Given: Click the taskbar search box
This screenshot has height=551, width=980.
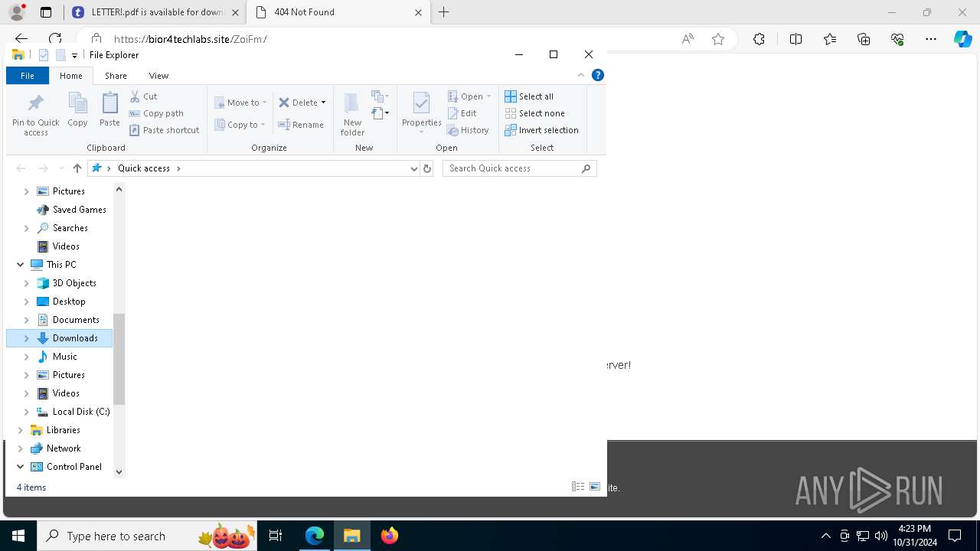Looking at the screenshot, I should click(x=147, y=536).
